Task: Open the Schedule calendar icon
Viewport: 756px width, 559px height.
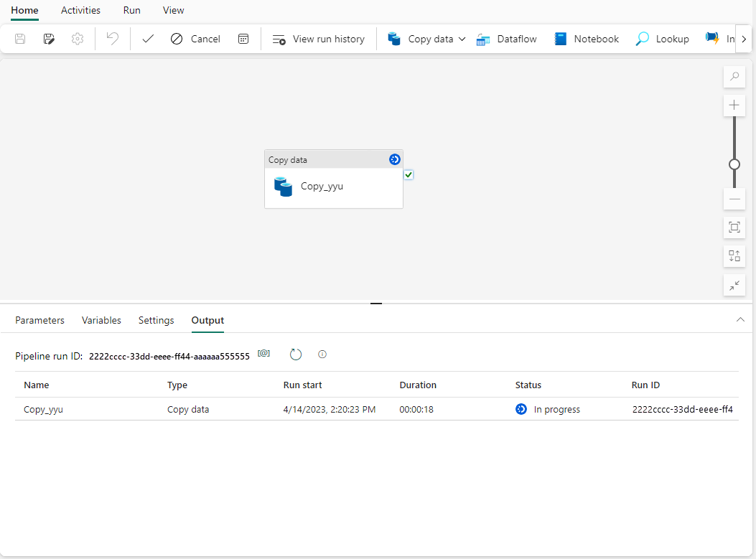Action: [243, 39]
